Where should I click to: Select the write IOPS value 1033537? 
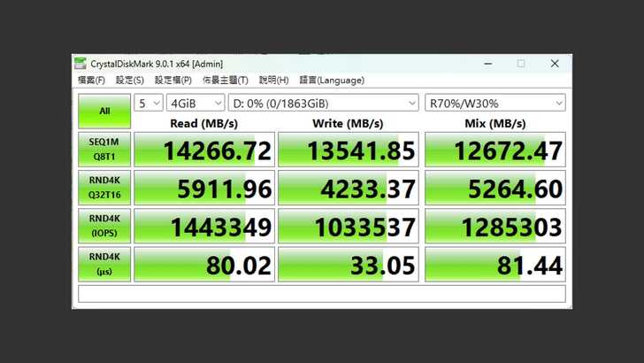point(349,226)
